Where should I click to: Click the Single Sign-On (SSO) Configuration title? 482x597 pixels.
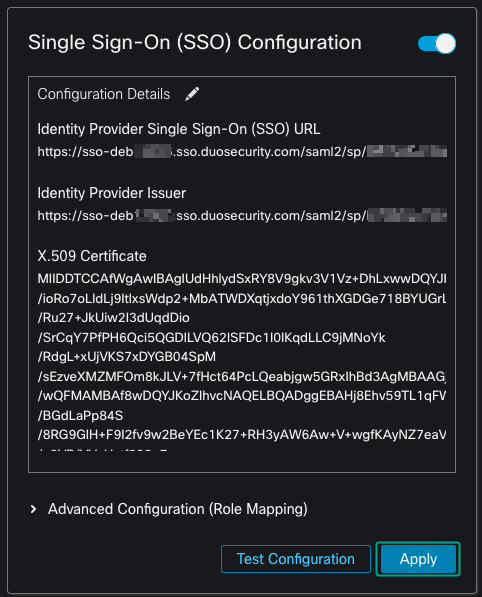[195, 42]
